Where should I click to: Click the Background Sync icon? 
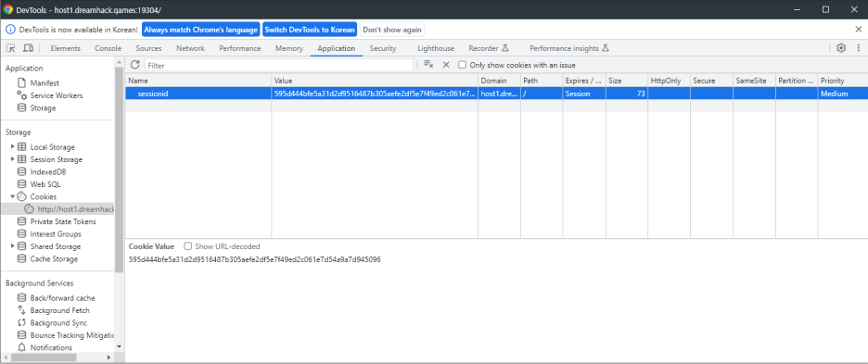pyautogui.click(x=21, y=322)
